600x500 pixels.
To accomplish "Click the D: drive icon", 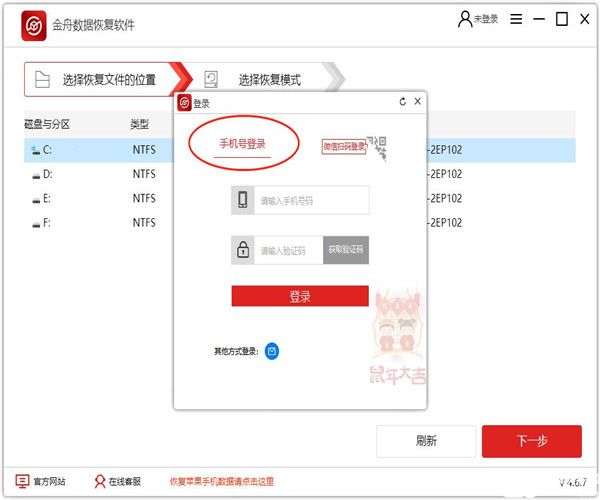I will pyautogui.click(x=36, y=176).
